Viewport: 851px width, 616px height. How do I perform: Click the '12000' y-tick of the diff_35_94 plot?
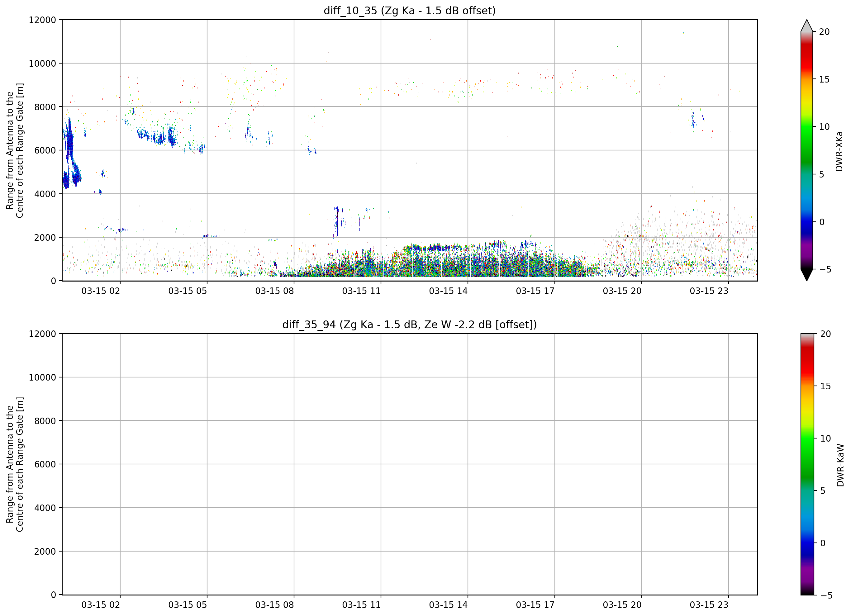click(42, 334)
